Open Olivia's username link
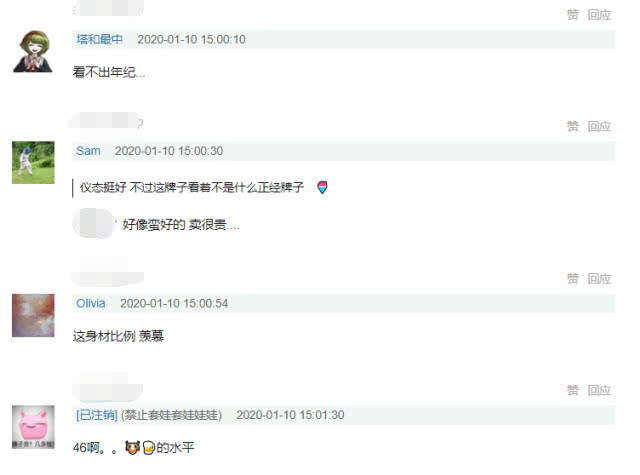The image size is (640, 475). pos(91,303)
